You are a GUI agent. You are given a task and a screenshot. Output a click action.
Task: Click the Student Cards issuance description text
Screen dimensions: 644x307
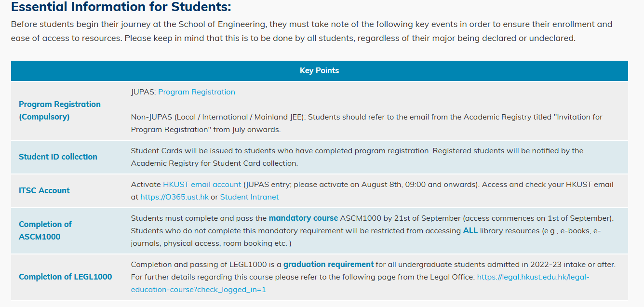pos(357,157)
